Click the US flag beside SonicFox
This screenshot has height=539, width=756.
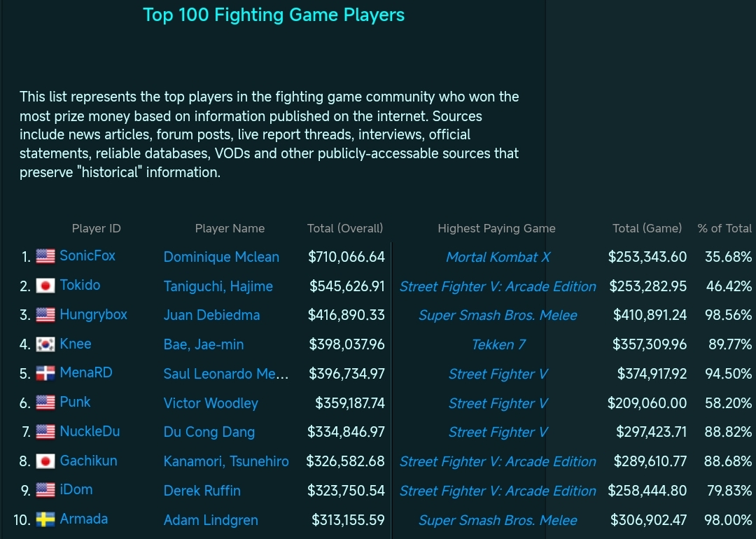[45, 256]
